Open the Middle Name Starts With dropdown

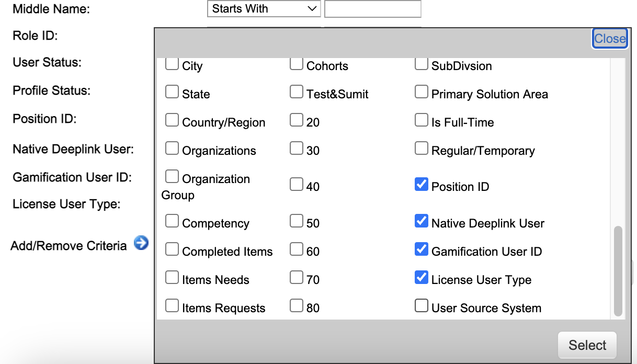tap(264, 9)
